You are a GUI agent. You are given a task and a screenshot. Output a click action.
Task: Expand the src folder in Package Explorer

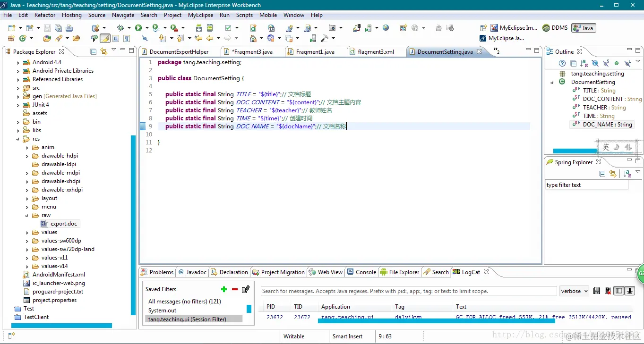[18, 88]
